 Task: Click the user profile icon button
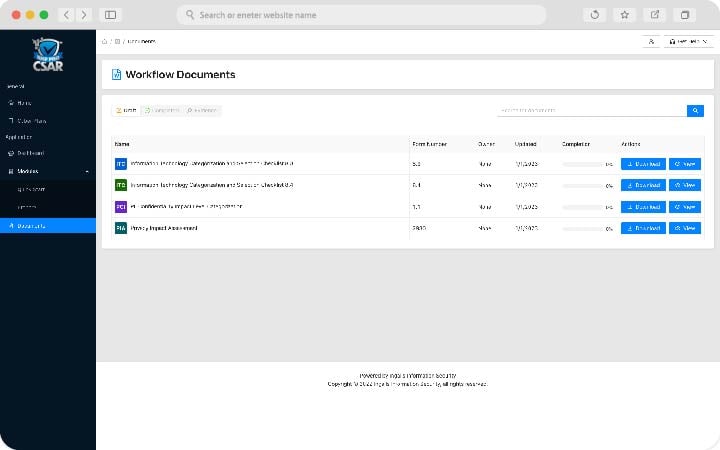click(651, 41)
